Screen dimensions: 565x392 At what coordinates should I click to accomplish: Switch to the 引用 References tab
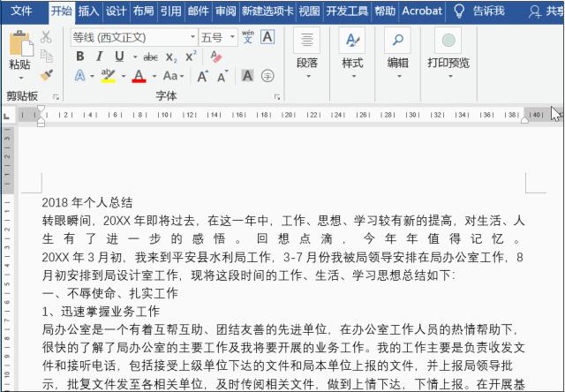(x=170, y=11)
